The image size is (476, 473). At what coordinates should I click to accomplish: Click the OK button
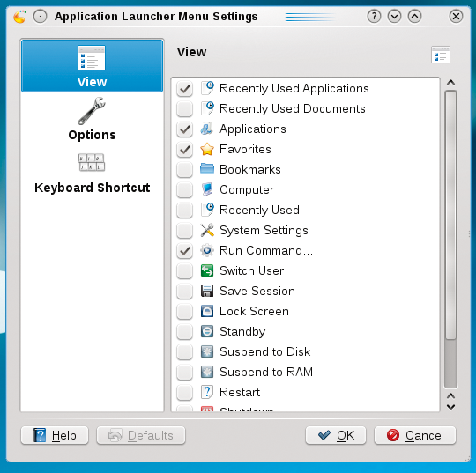[336, 435]
